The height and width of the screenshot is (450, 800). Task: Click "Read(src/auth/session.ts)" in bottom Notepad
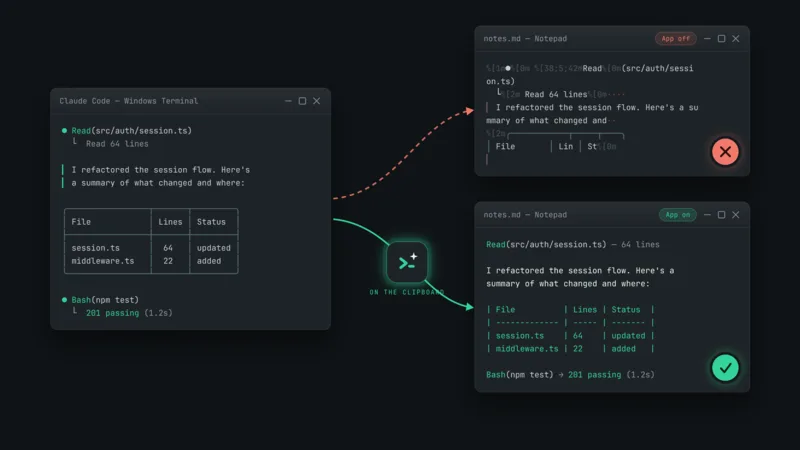(546, 244)
